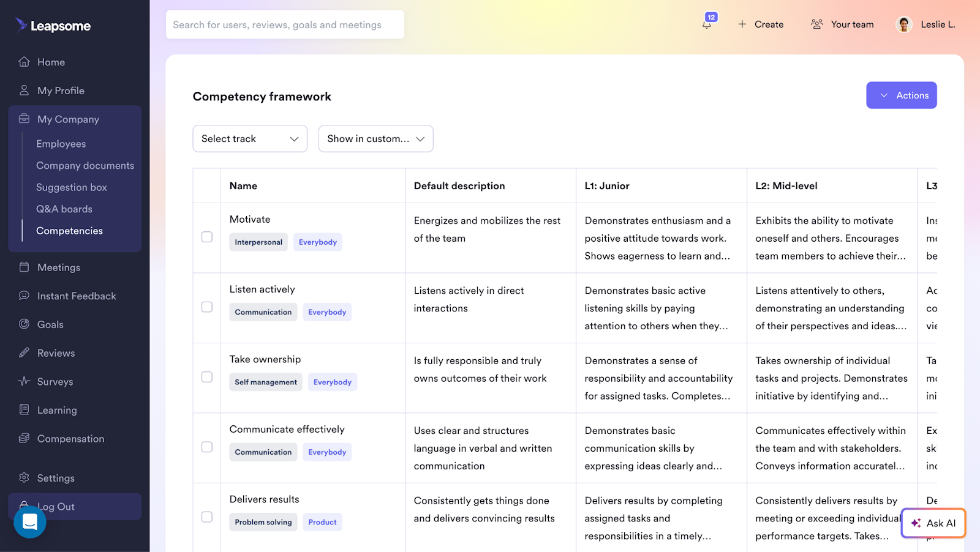Expand the Select track dropdown

[x=249, y=138]
